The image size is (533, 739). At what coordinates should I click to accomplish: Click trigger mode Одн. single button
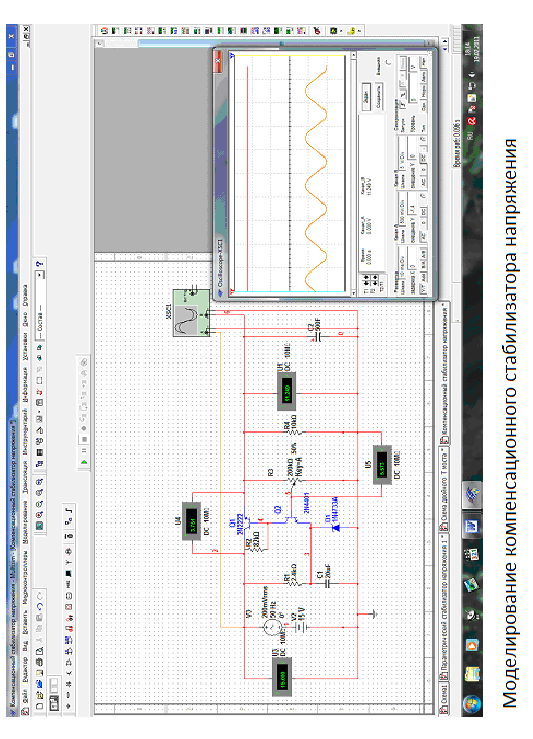pyautogui.click(x=423, y=107)
